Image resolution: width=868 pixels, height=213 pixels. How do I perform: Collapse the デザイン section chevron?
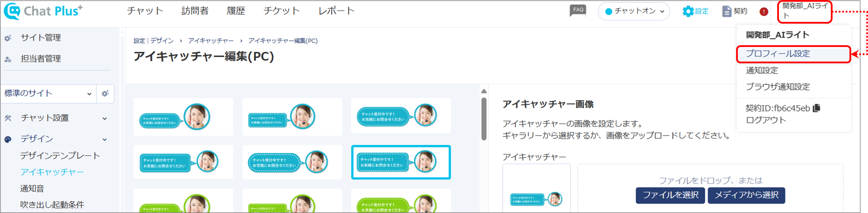tap(105, 139)
